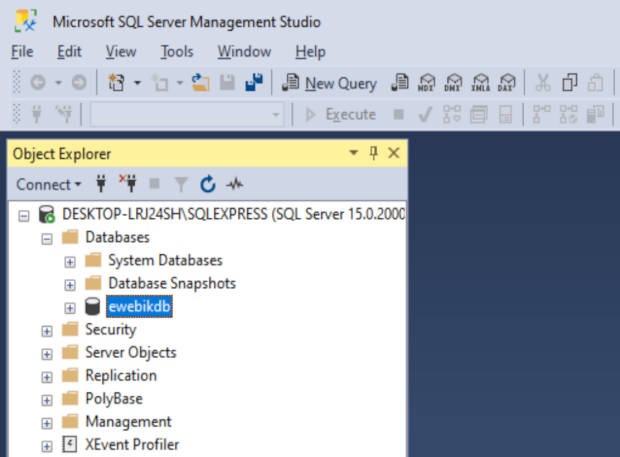This screenshot has height=457, width=620.
Task: Start an XMLA query
Action: coord(480,83)
